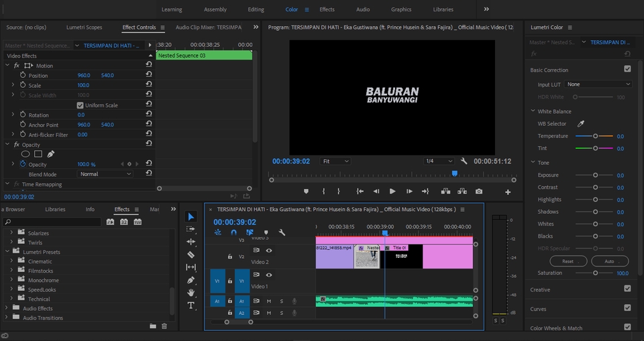The width and height of the screenshot is (644, 341).
Task: Click the Lift button
Action: 445,191
